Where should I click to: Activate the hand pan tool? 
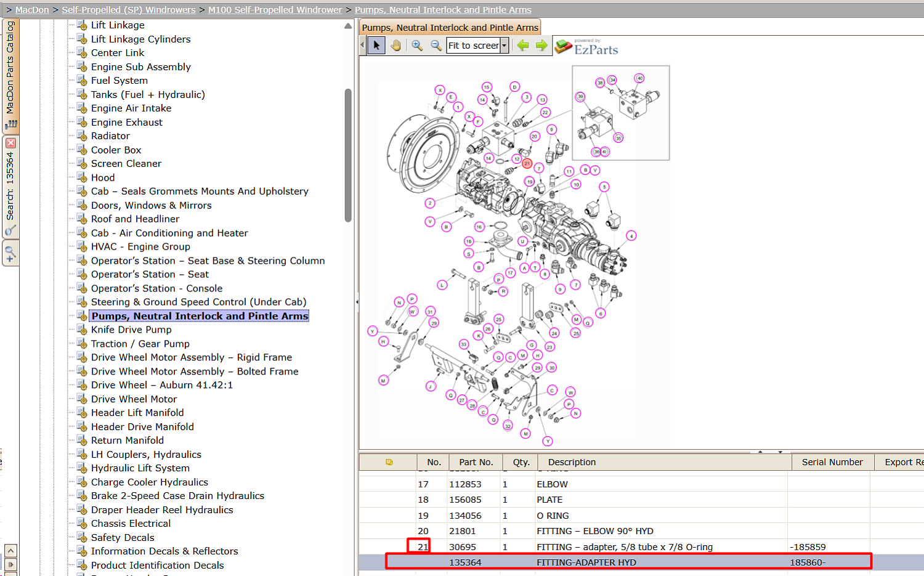(395, 45)
